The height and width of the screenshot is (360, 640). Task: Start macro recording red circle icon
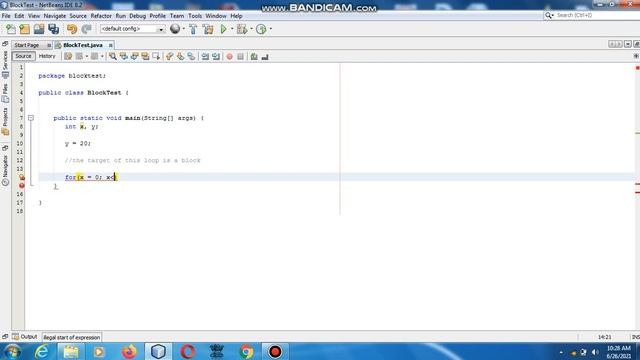(x=229, y=56)
